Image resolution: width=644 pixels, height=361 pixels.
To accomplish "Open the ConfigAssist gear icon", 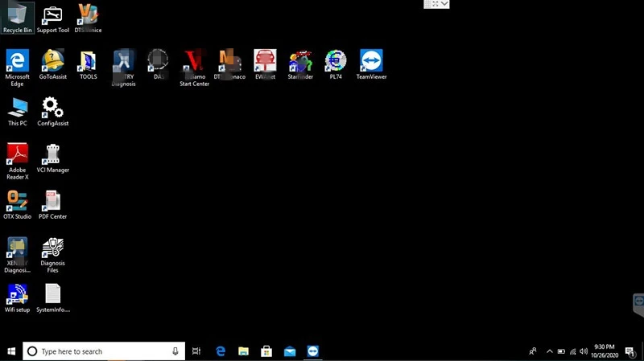I will tap(52, 112).
